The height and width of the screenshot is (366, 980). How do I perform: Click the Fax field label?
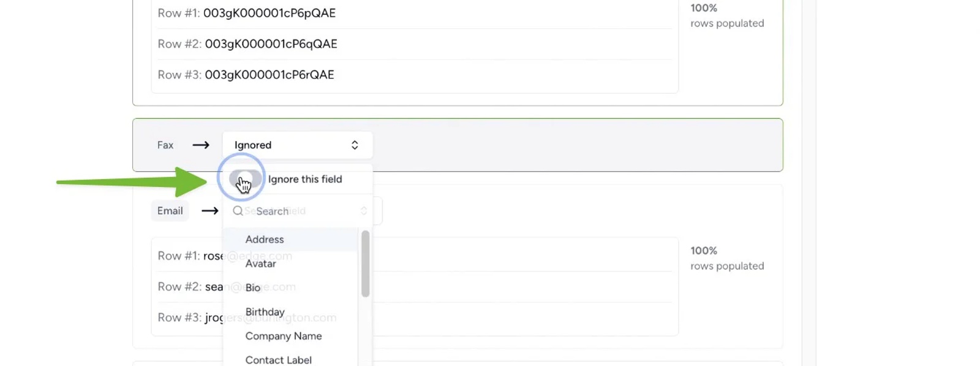[x=165, y=145]
